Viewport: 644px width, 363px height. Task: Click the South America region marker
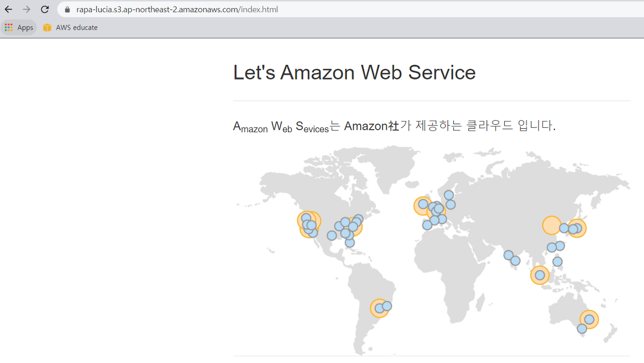(379, 308)
